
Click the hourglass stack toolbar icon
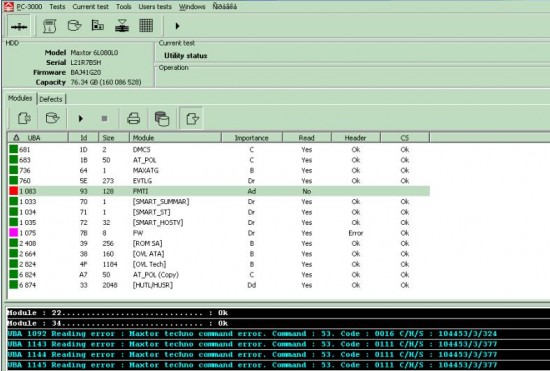[x=122, y=26]
